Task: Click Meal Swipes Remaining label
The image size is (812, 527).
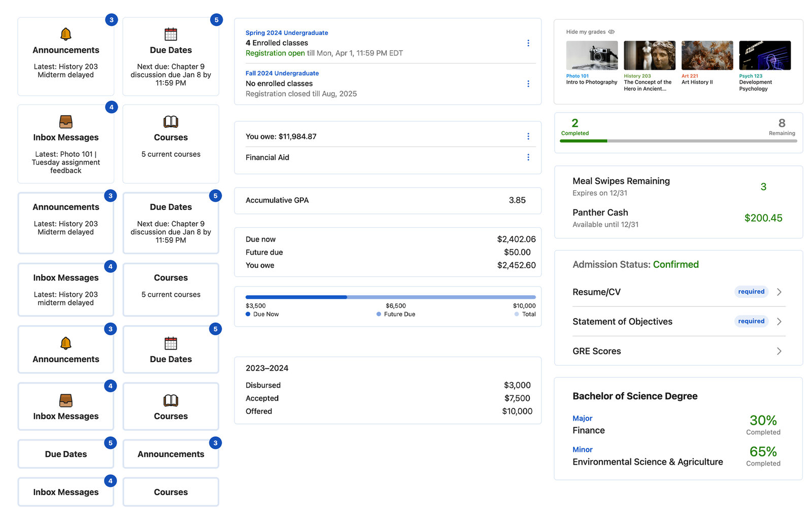Action: pos(621,181)
